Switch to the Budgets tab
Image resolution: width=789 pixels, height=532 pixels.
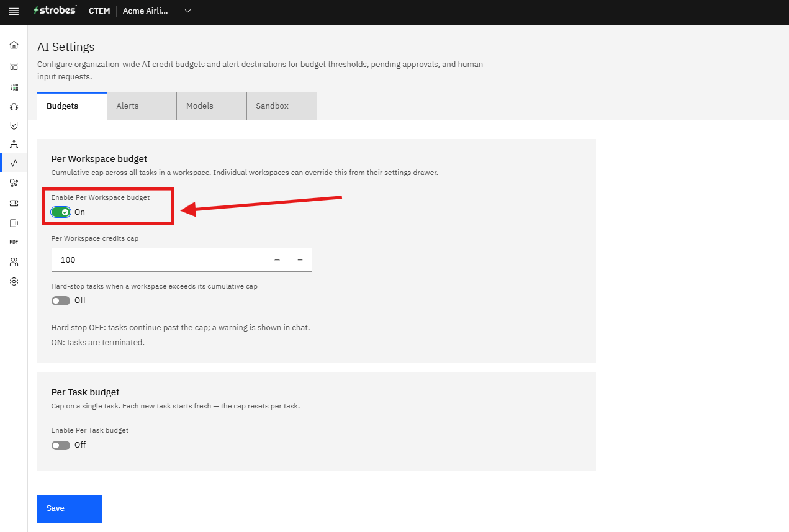(x=72, y=106)
